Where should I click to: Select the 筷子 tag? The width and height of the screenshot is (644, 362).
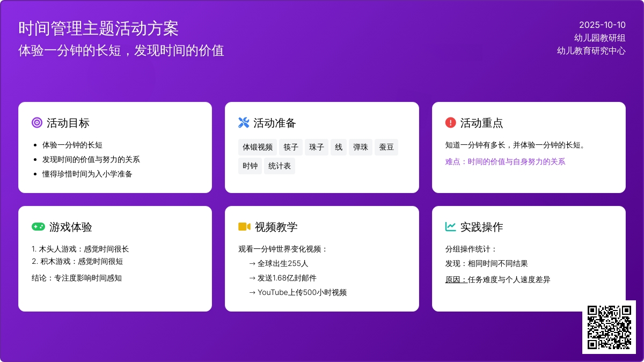(291, 147)
